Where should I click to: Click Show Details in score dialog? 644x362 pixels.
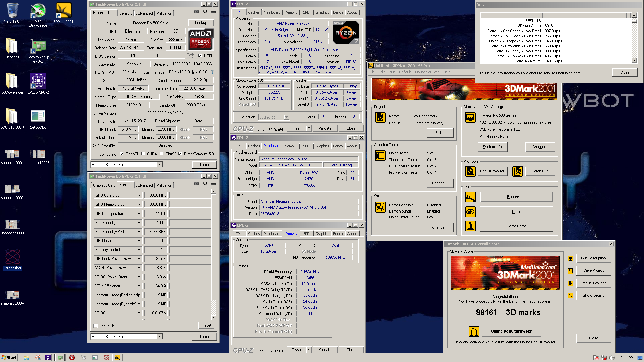click(x=593, y=295)
